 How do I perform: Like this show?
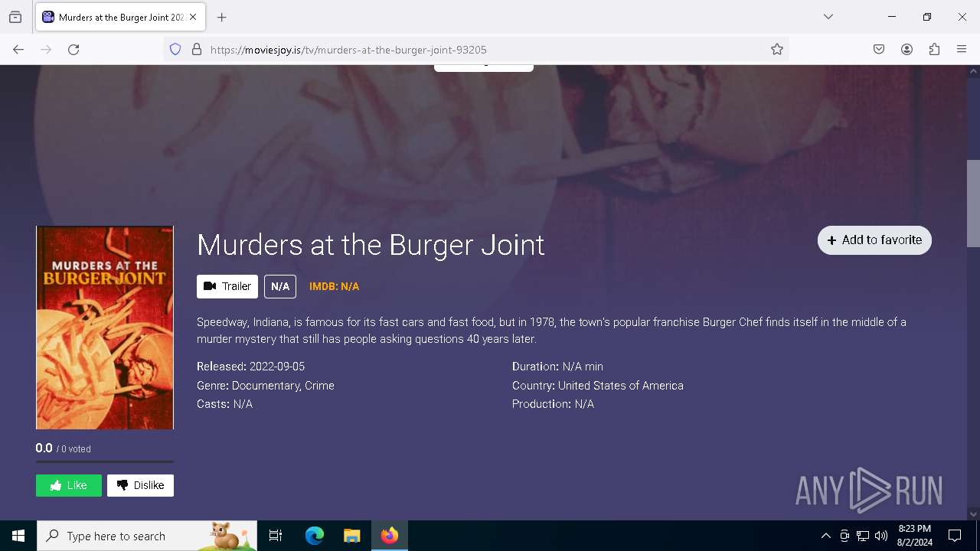[x=69, y=485]
